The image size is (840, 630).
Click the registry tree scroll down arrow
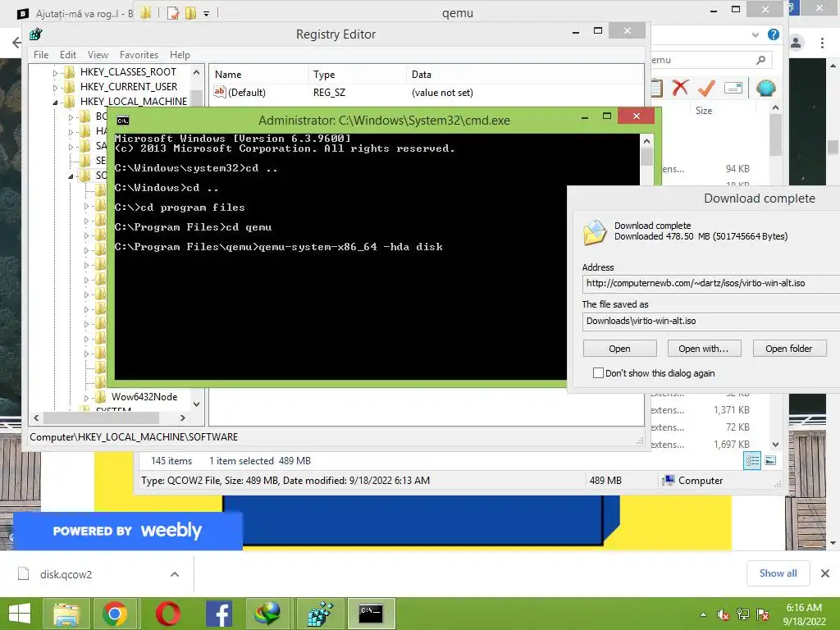coord(196,404)
